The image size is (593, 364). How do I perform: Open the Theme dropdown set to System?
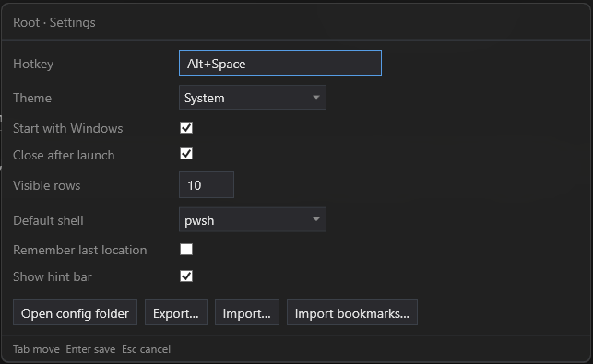(253, 98)
